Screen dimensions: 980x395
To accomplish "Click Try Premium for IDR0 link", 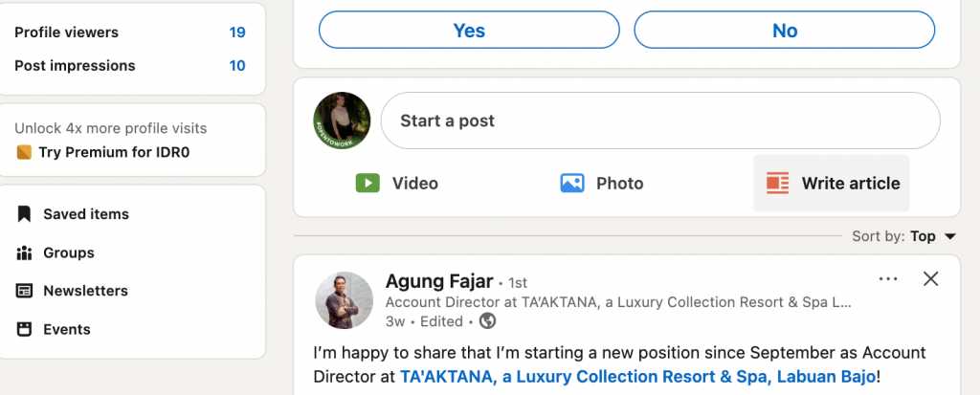I will [114, 152].
